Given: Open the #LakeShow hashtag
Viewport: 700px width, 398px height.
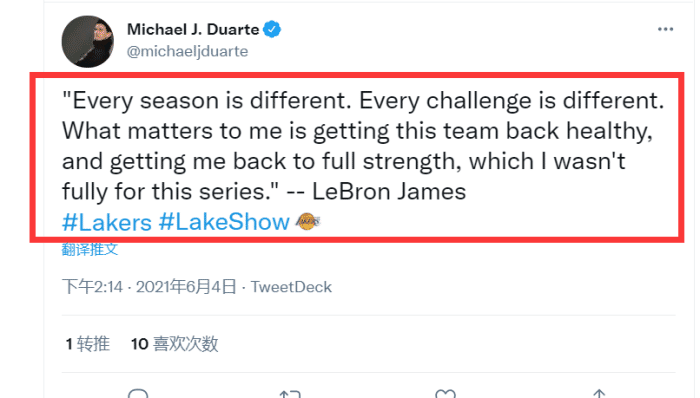Looking at the screenshot, I should pos(224,222).
